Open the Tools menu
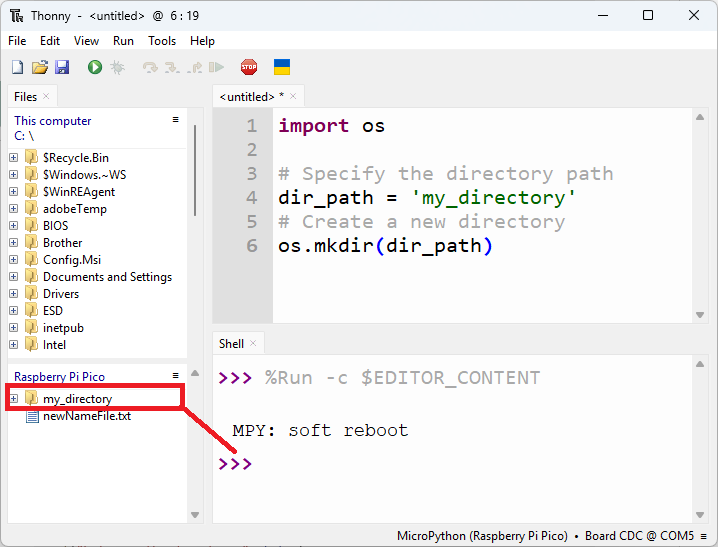The width and height of the screenshot is (718, 547). coord(162,41)
